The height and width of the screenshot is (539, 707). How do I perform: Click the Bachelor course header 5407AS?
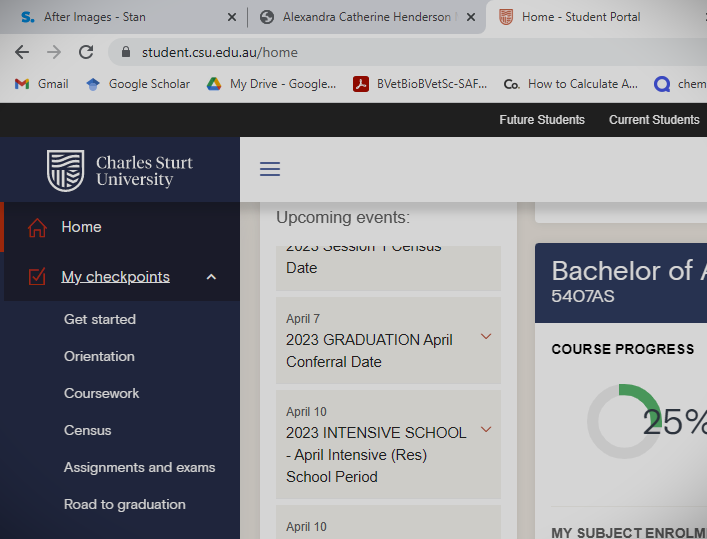621,283
